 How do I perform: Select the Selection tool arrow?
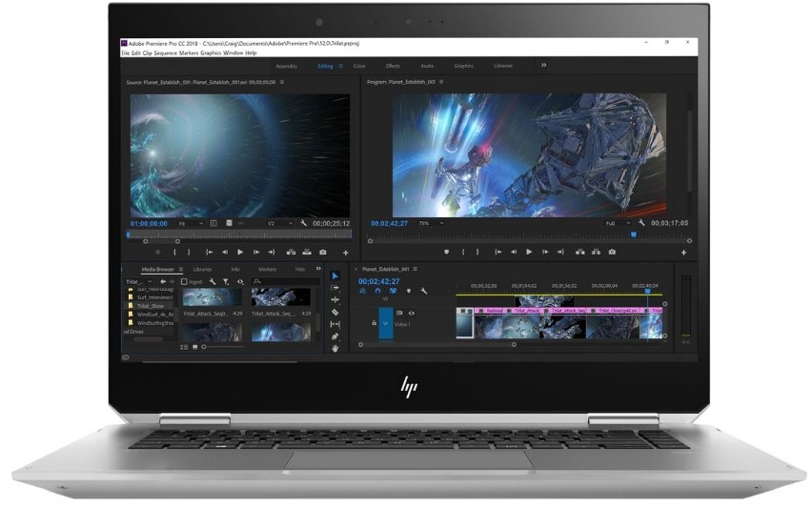335,275
